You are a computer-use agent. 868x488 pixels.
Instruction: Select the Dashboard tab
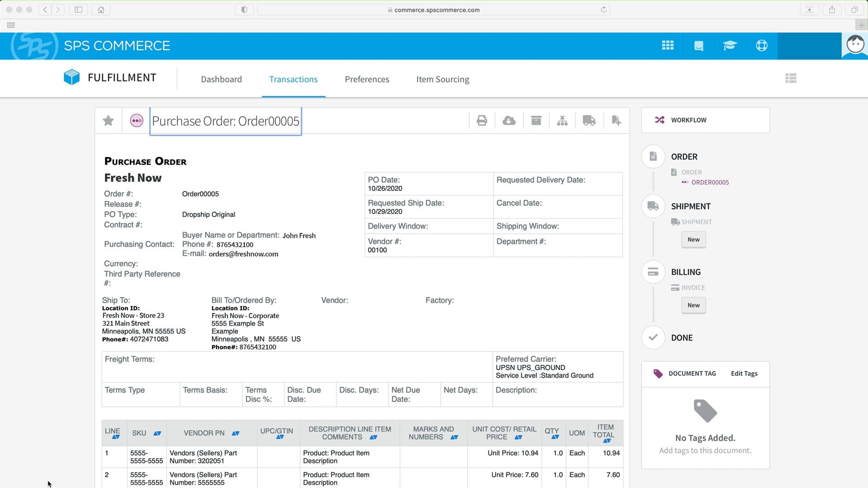[221, 79]
